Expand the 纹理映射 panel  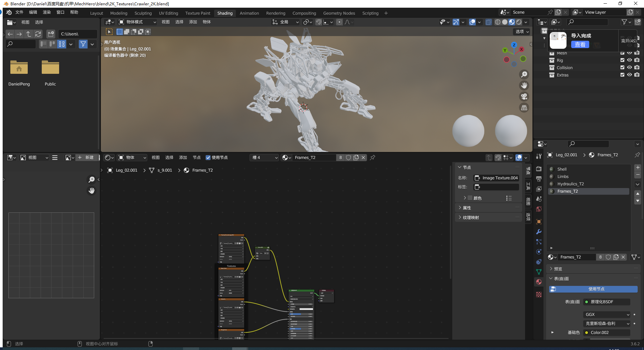tap(471, 217)
